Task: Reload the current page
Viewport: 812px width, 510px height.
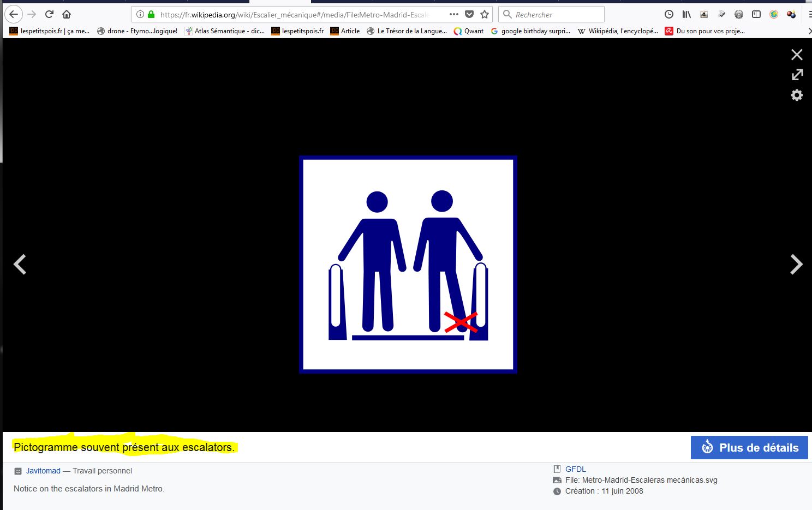Action: (49, 14)
